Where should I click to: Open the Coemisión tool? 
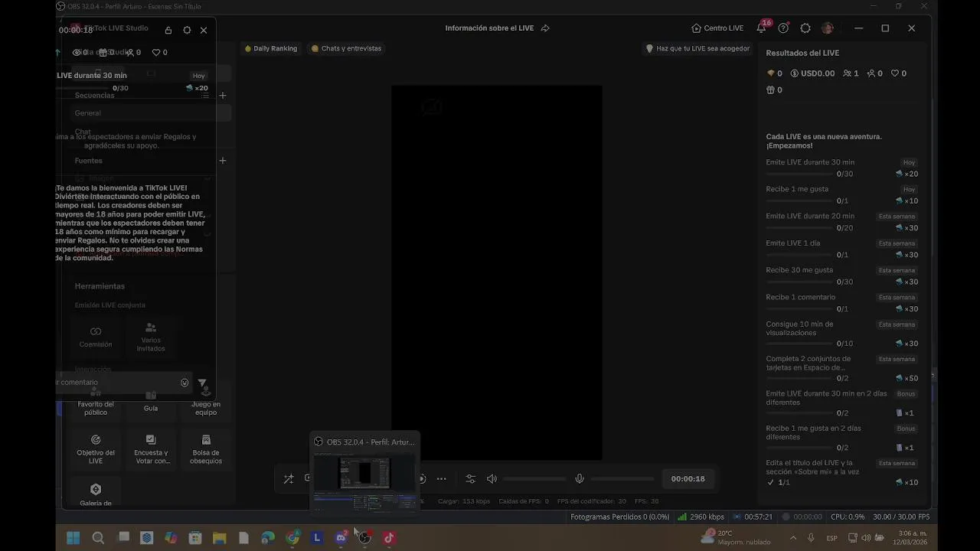pos(96,337)
